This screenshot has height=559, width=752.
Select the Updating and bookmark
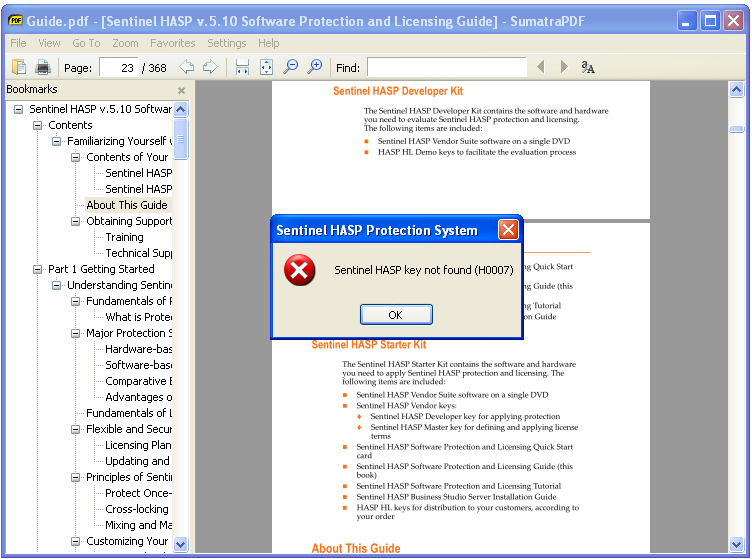137,461
